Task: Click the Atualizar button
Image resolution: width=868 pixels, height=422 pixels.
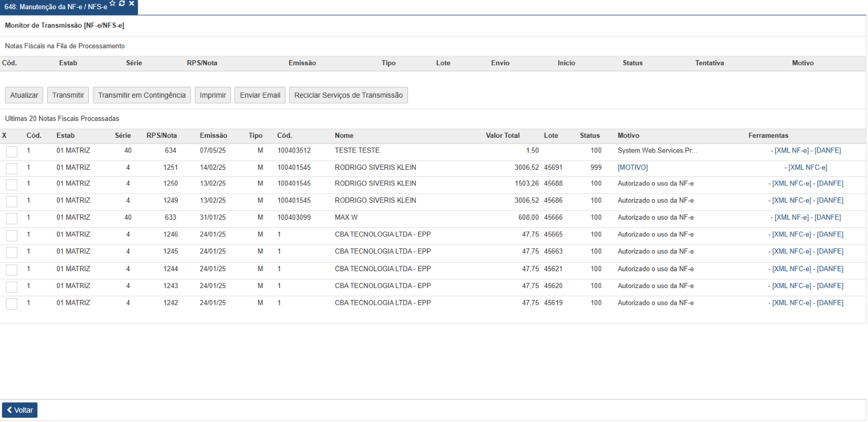Action: tap(24, 95)
